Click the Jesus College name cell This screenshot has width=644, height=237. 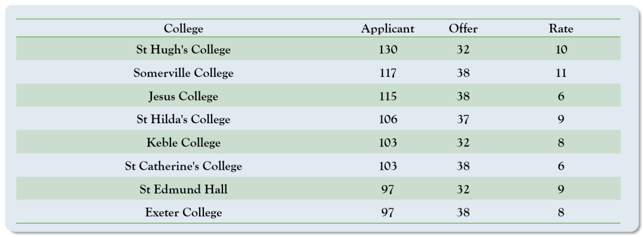(x=183, y=97)
